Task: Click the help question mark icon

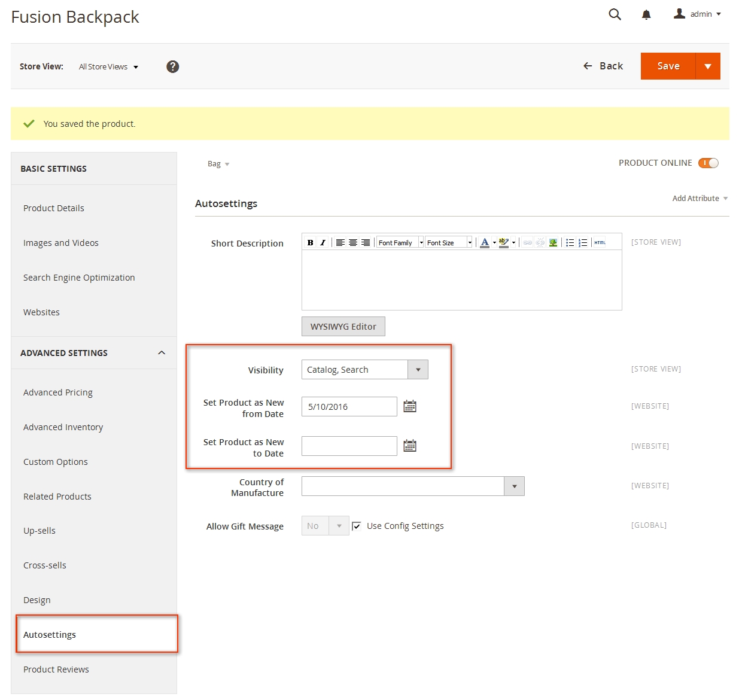Action: [173, 66]
